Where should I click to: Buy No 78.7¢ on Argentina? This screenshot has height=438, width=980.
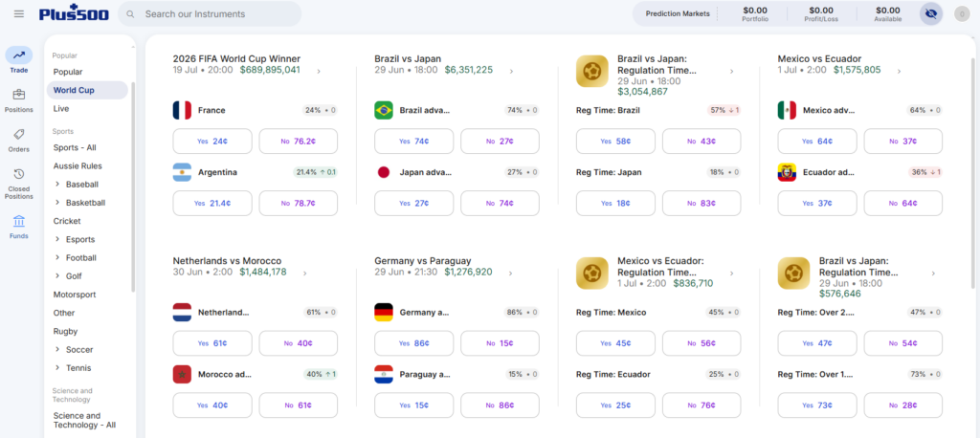pos(299,203)
